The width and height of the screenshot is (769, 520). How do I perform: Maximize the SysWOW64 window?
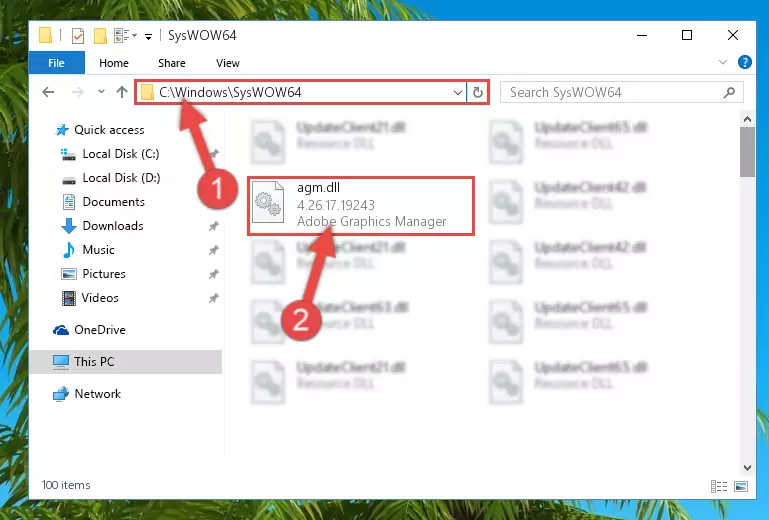[687, 35]
